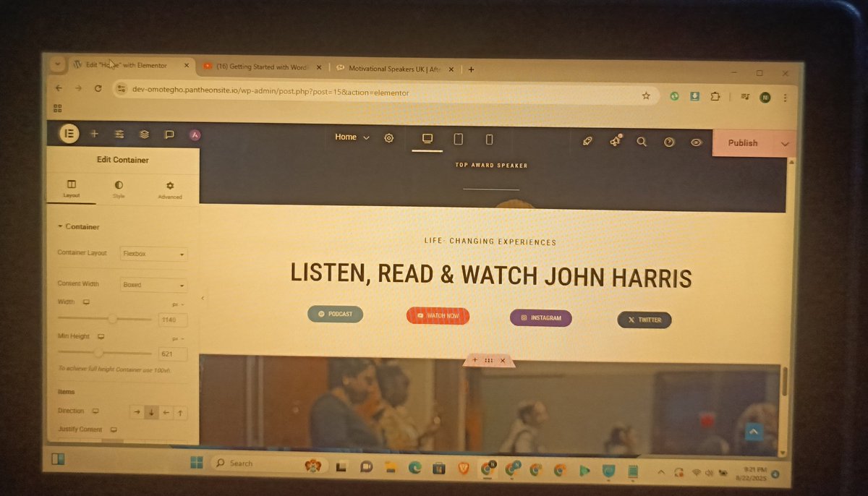
Task: Reload the page
Action: coord(98,88)
